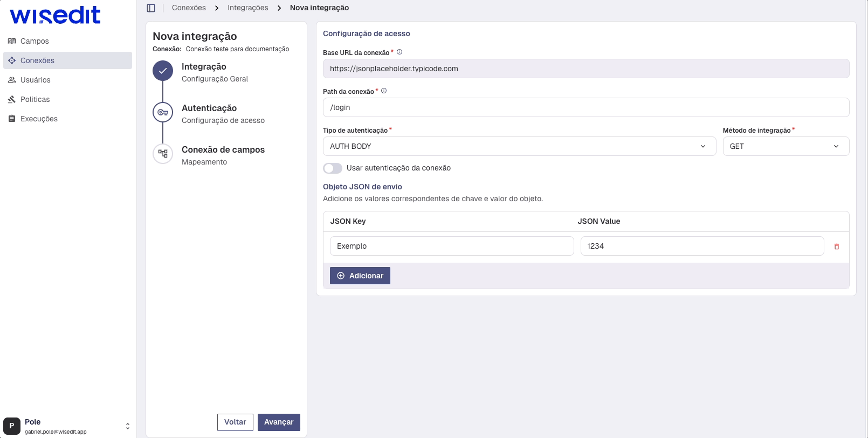Click the Base URL info icon

tap(399, 52)
